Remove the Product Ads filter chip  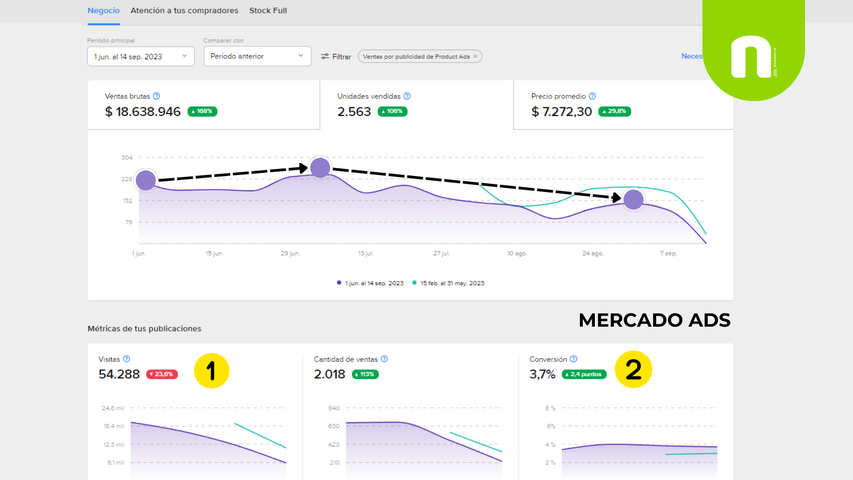[475, 57]
